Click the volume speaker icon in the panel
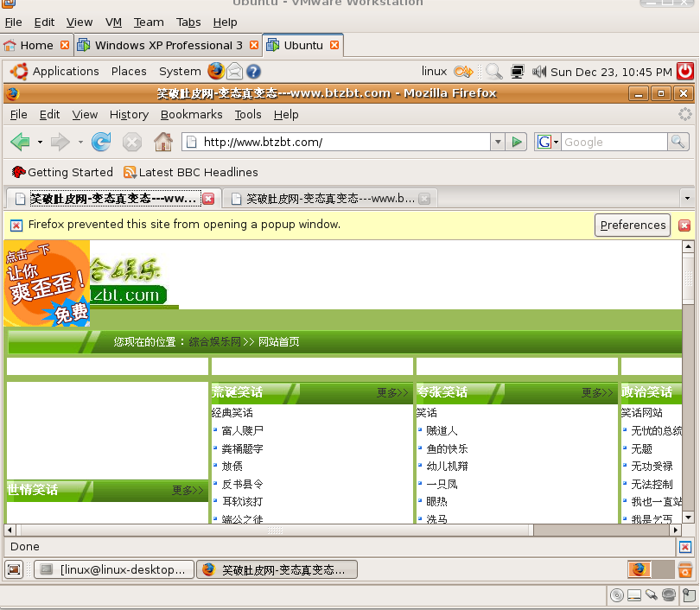Viewport: 700px width, 610px height. pos(539,72)
